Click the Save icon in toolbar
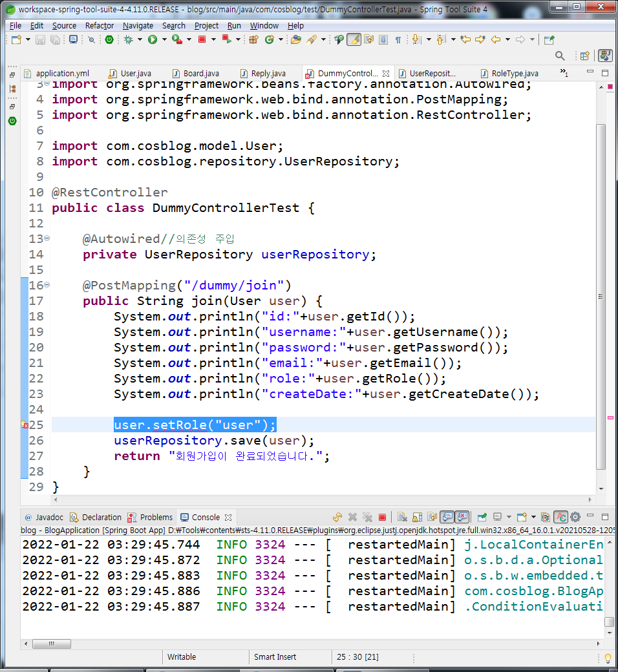Viewport: 618px width, 672px height. pyautogui.click(x=40, y=40)
